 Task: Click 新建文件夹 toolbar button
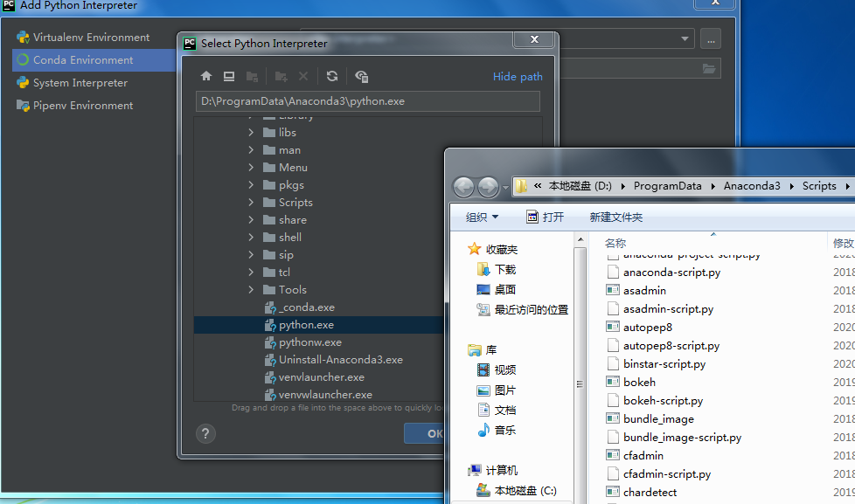coord(616,217)
